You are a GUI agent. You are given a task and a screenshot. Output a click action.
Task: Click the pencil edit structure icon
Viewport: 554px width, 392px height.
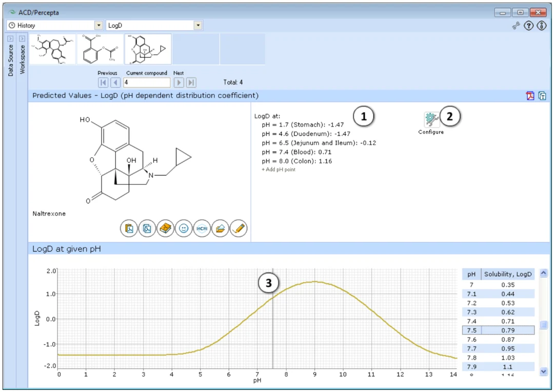239,229
